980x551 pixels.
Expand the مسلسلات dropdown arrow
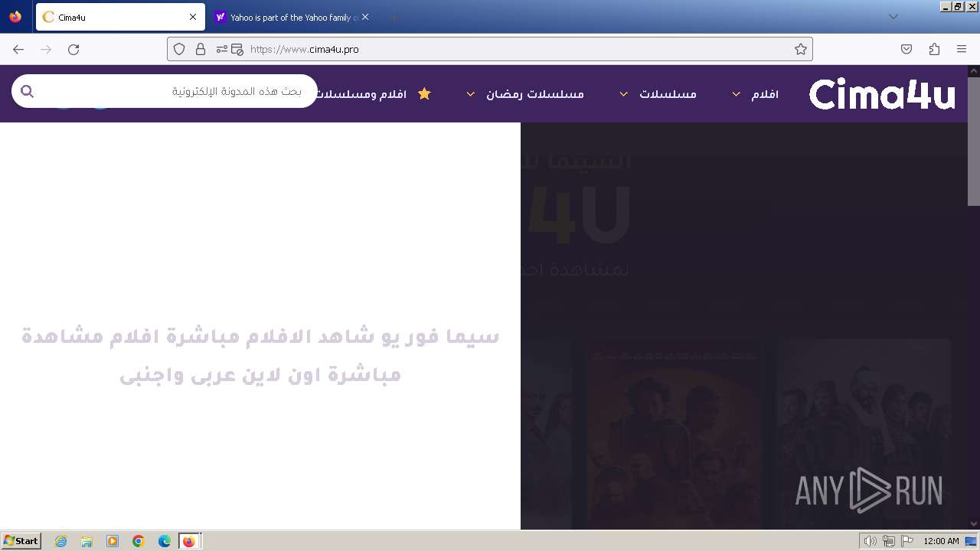click(624, 94)
